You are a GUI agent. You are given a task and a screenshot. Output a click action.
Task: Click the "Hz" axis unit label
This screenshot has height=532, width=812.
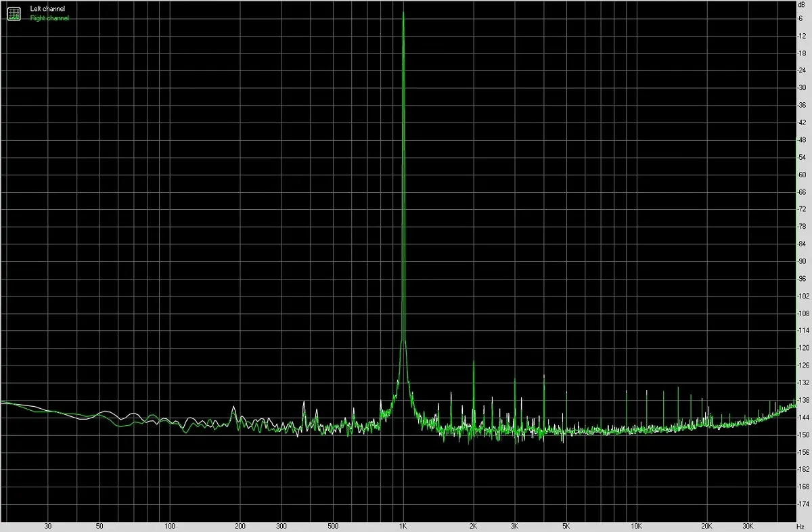(x=802, y=526)
